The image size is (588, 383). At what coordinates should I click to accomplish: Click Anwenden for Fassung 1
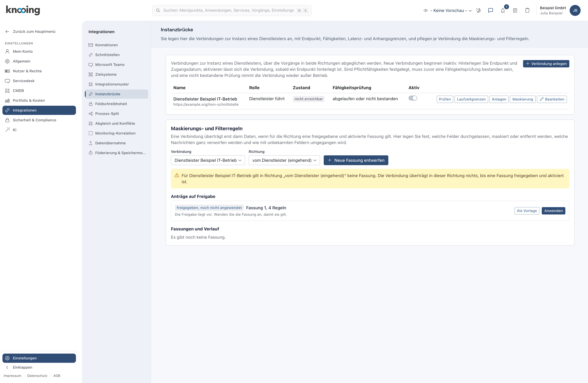pyautogui.click(x=553, y=211)
